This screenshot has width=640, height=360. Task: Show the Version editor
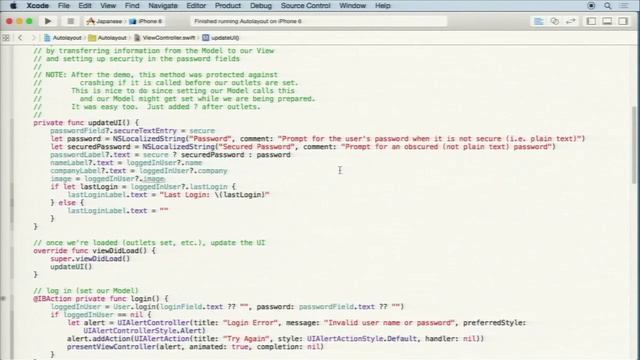(570, 21)
